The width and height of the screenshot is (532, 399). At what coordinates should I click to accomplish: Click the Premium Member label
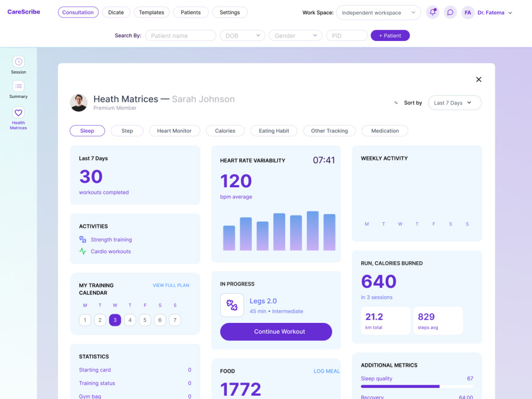115,108
